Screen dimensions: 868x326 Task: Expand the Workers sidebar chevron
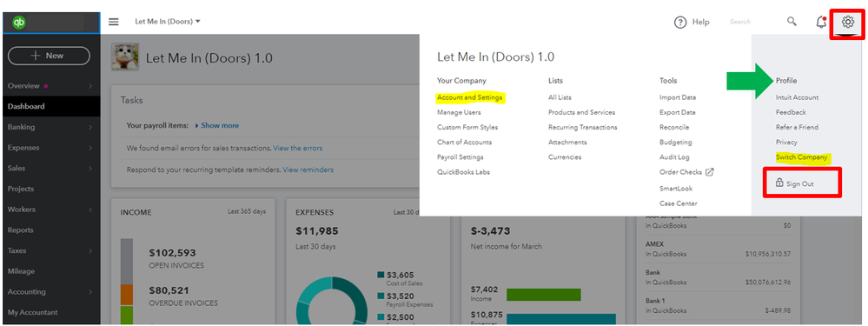90,210
